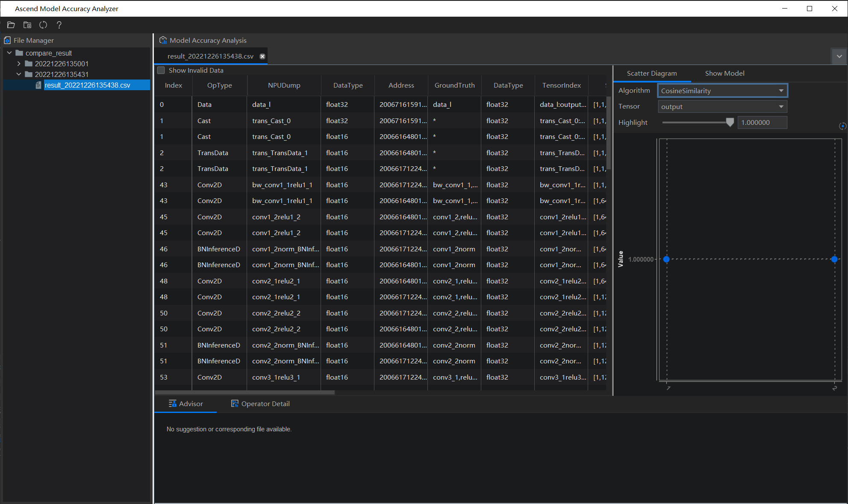This screenshot has height=504, width=848.
Task: Click the Highlight value input field
Action: (762, 123)
